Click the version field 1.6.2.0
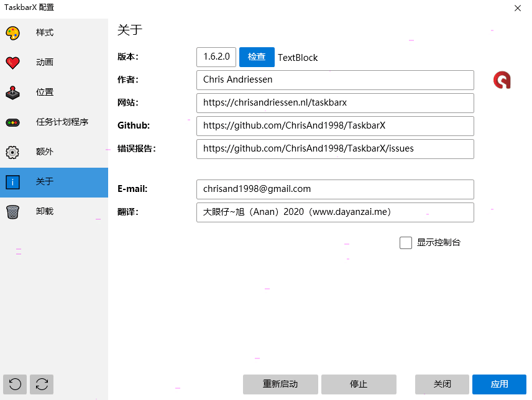The image size is (532, 400). tap(216, 57)
